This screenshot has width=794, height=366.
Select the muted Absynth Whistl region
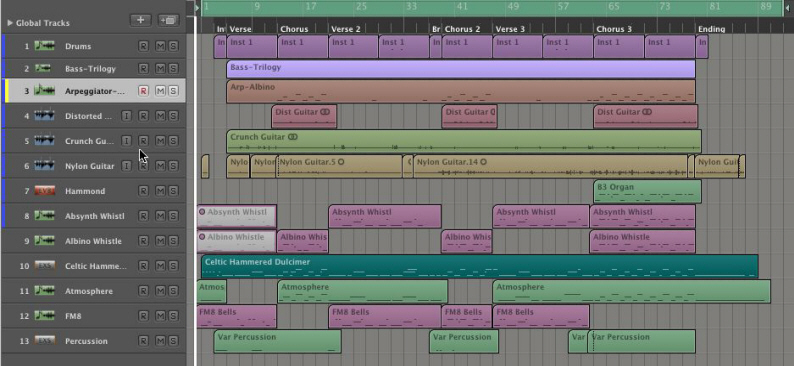236,216
